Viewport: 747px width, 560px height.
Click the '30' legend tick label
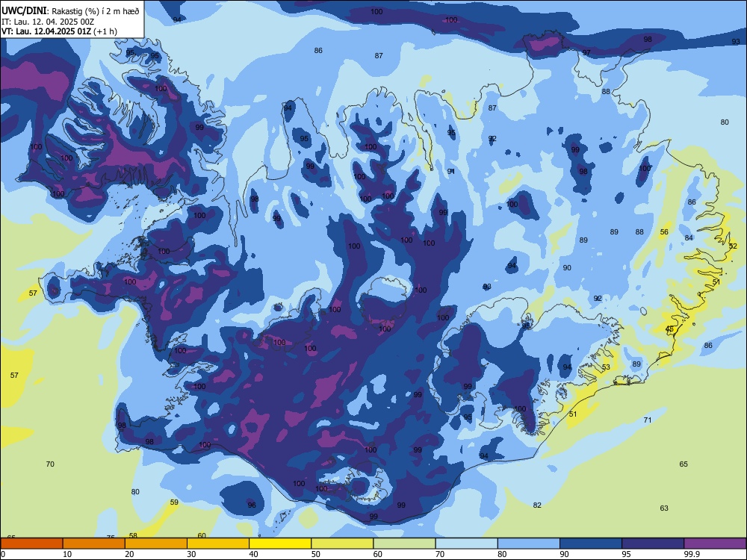coord(191,554)
